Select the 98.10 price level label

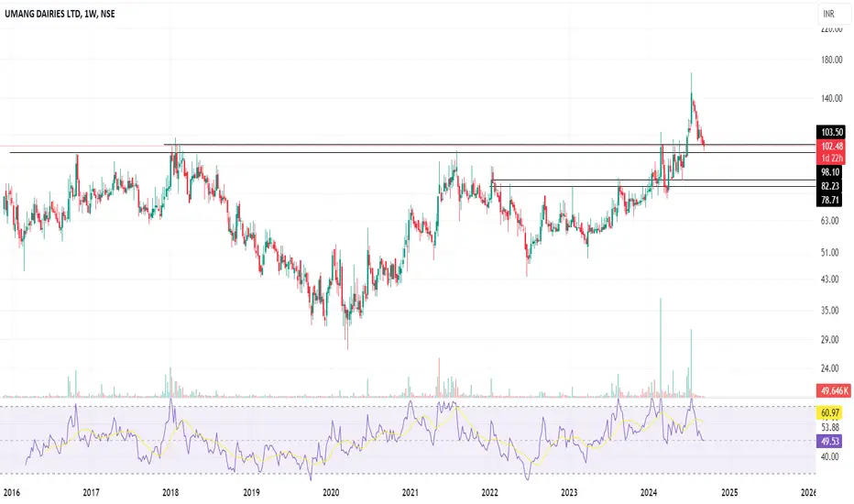[x=829, y=172]
